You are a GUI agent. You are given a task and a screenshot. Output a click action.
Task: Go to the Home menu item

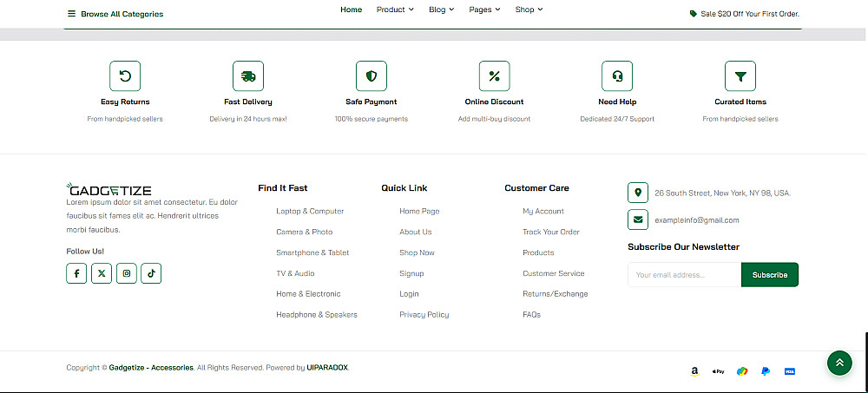[x=351, y=10]
